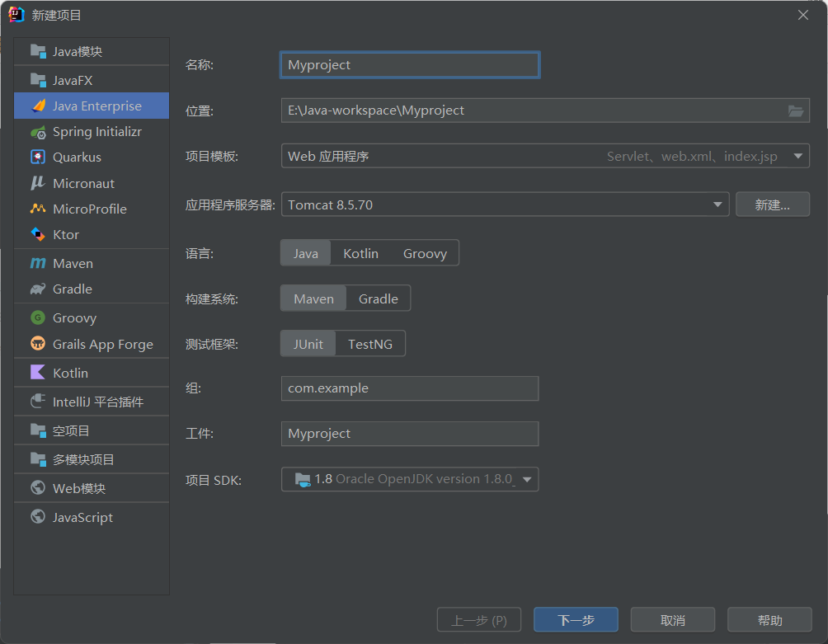The width and height of the screenshot is (828, 644).
Task: Click the 下一步 button
Action: (576, 620)
